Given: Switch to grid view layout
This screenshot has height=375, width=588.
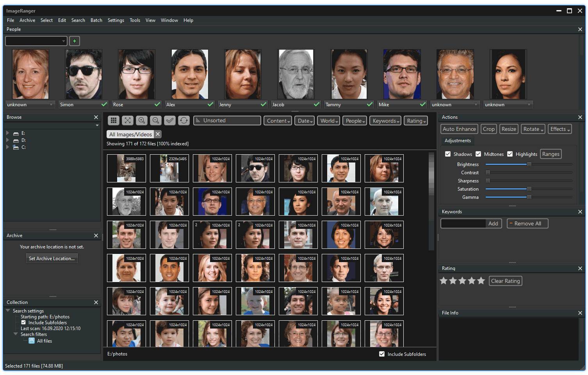Looking at the screenshot, I should pos(113,120).
